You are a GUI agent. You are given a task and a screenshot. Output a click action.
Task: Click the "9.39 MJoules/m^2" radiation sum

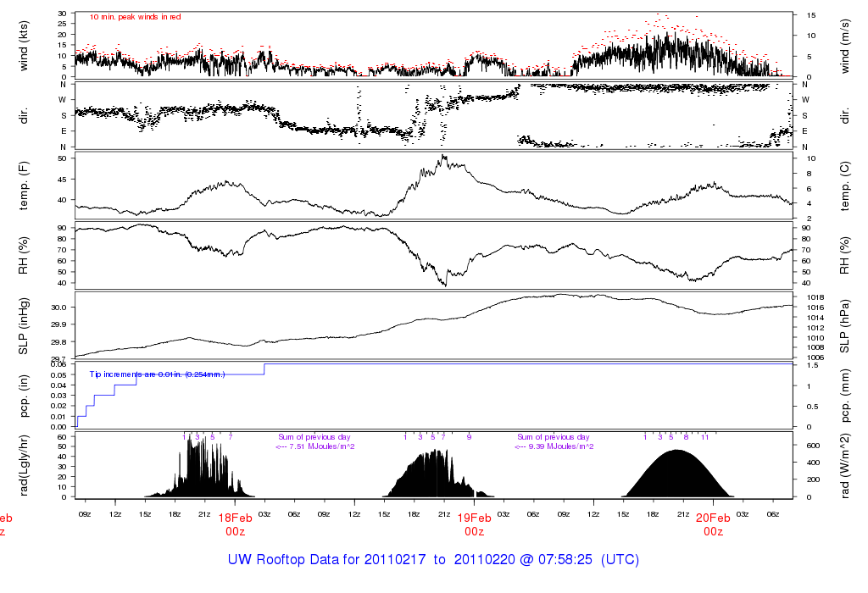(x=561, y=446)
